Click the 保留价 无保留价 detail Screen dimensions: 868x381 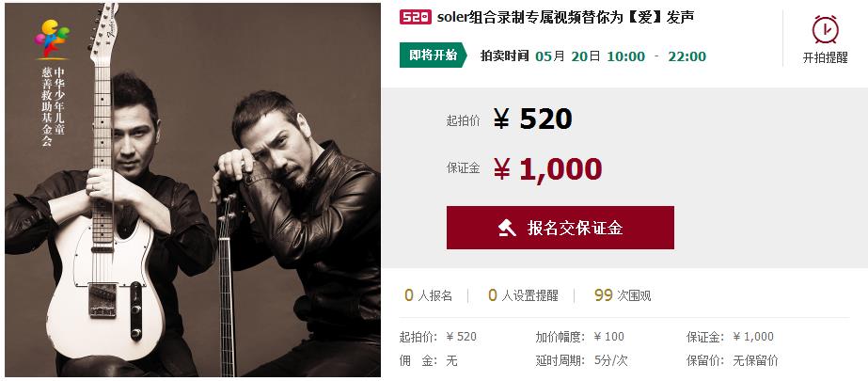coord(732,361)
